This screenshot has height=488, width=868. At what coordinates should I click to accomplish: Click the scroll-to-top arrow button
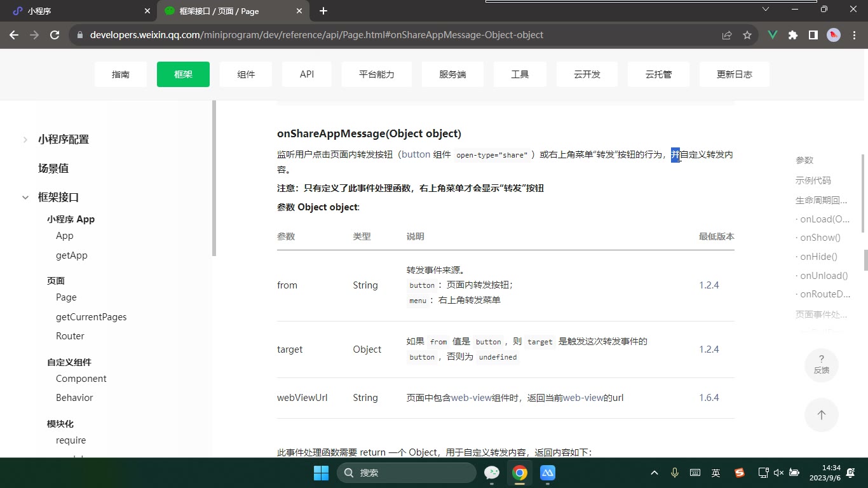tap(822, 415)
